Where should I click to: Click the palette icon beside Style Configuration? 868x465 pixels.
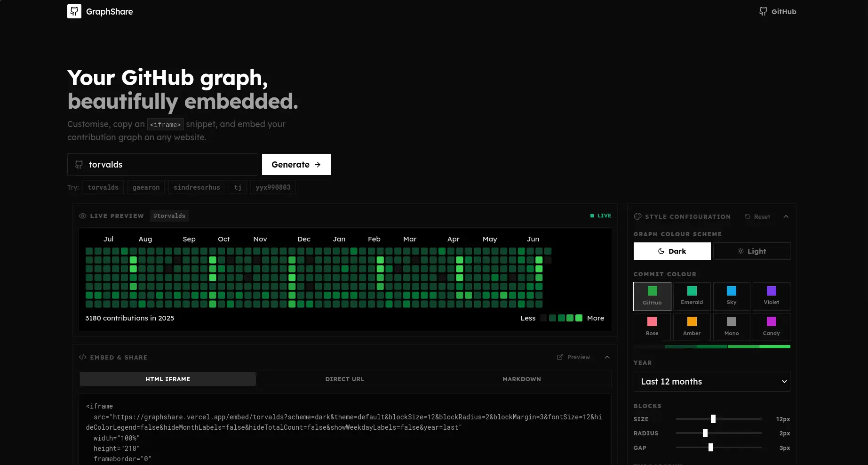pyautogui.click(x=638, y=216)
